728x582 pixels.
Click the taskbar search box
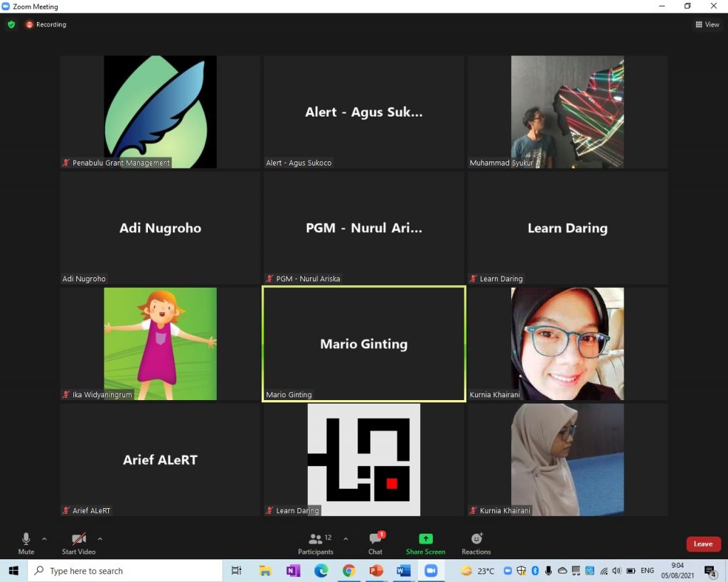[125, 571]
